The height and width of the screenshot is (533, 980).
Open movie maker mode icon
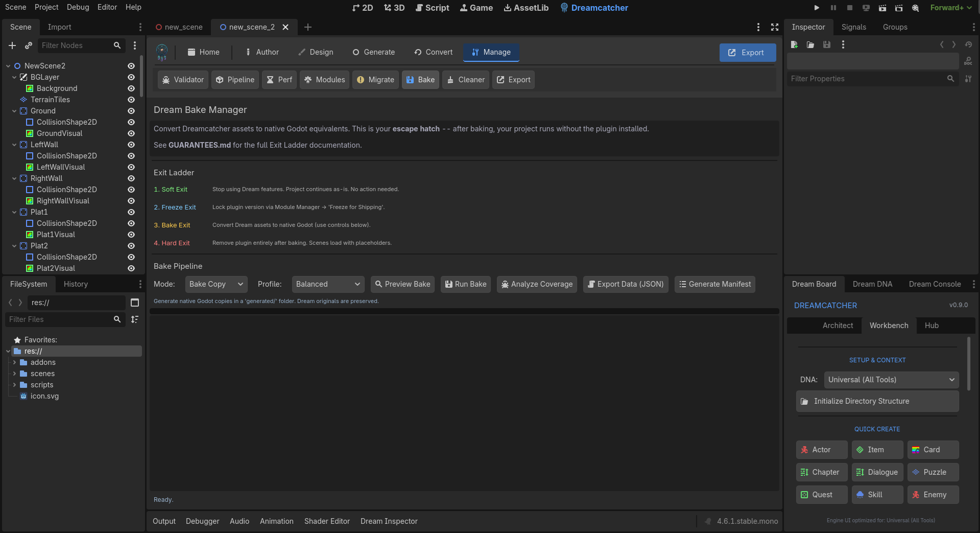[x=915, y=8]
